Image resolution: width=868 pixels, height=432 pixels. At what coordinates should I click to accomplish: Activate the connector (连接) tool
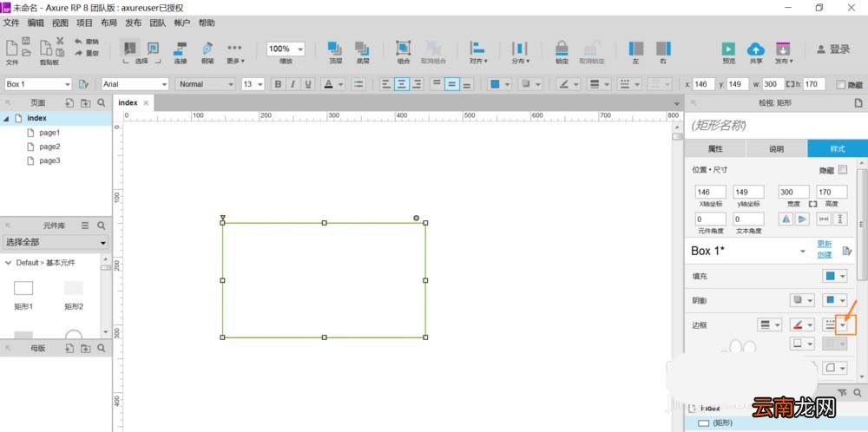click(181, 53)
